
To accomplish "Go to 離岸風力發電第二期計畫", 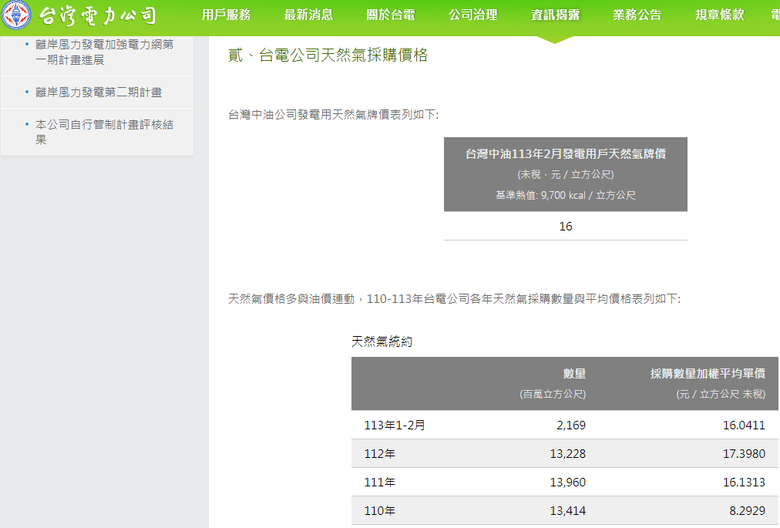I will pos(98,92).
